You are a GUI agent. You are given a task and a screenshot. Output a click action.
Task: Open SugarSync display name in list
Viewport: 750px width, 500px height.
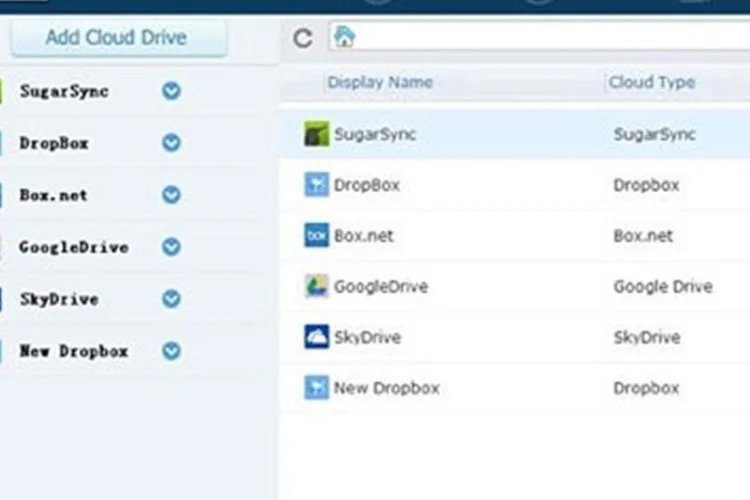click(375, 134)
